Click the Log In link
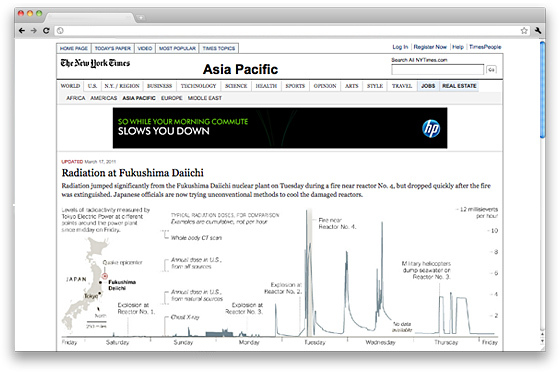The image size is (560, 373). (400, 47)
